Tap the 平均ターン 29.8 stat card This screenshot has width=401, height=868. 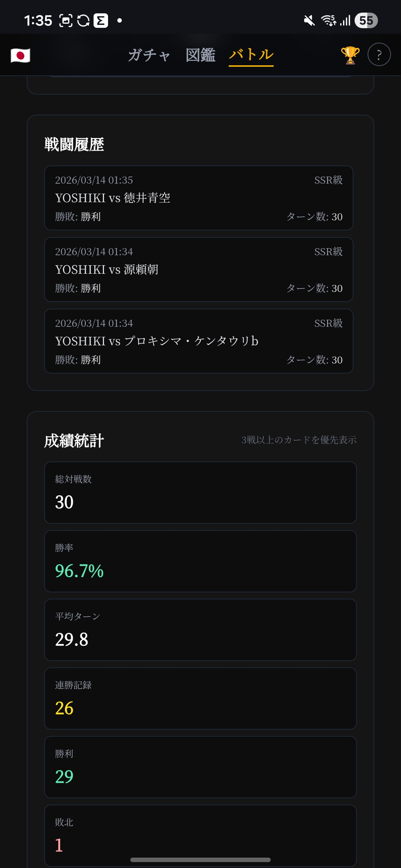200,630
